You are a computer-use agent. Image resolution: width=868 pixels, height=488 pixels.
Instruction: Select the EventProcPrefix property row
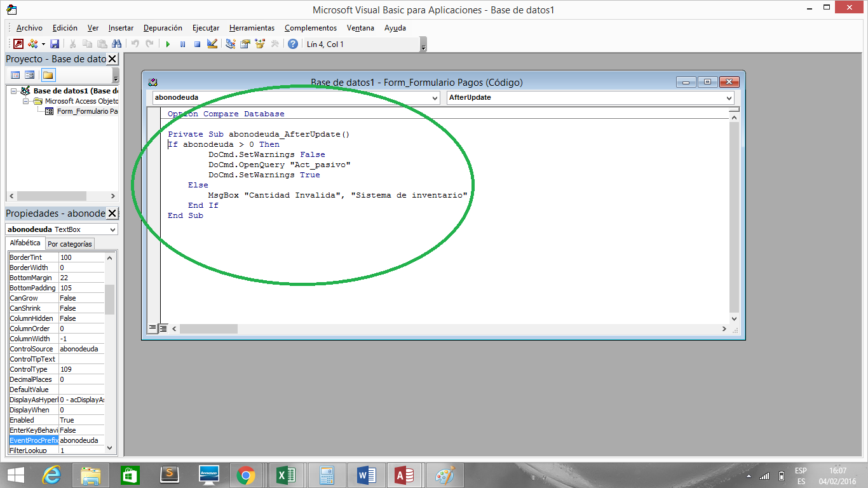click(x=56, y=440)
